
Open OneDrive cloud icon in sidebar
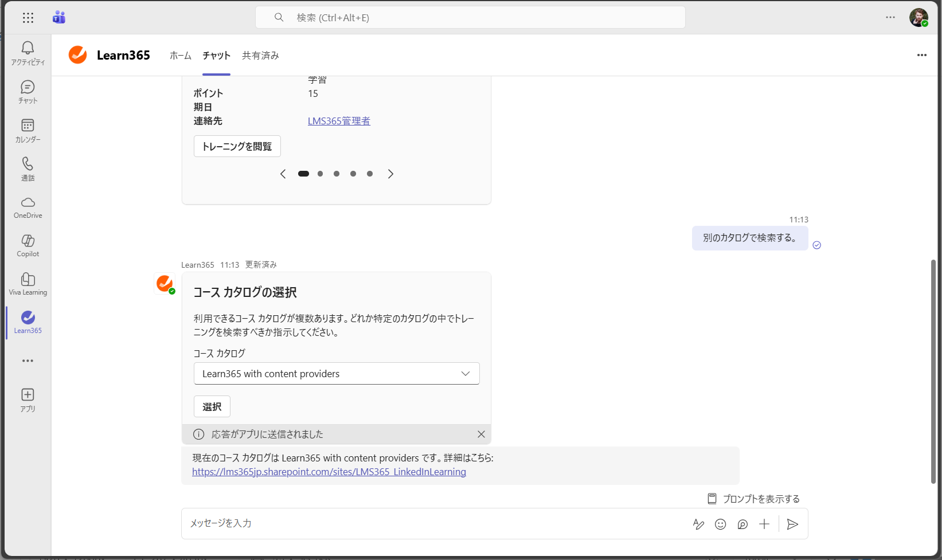click(x=28, y=207)
